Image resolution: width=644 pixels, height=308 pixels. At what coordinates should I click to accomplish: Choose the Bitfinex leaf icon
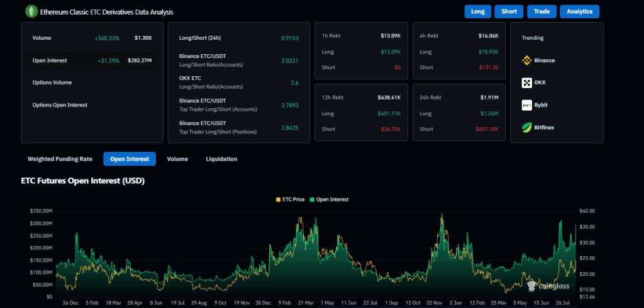(526, 127)
